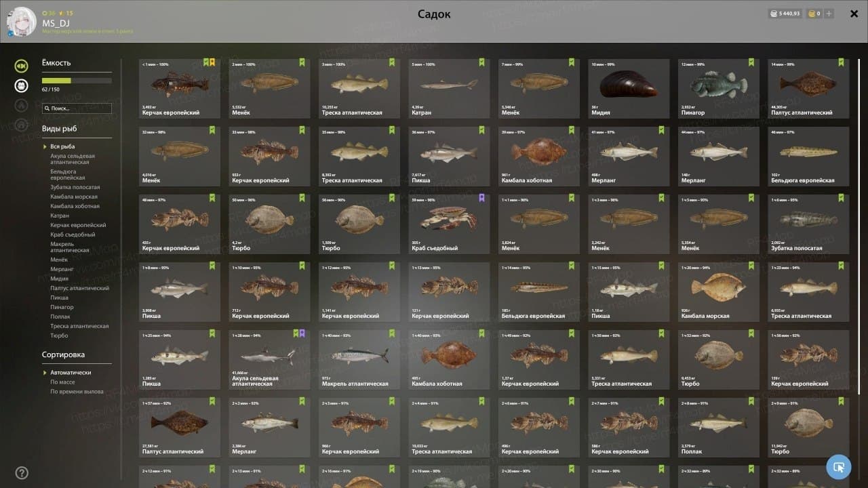Filter by Акула сельдевая атлантическая in the species list
868x488 pixels.
click(x=73, y=159)
